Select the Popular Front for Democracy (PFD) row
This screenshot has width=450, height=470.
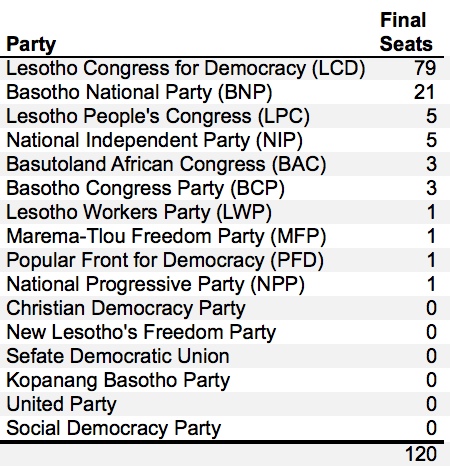click(x=225, y=260)
